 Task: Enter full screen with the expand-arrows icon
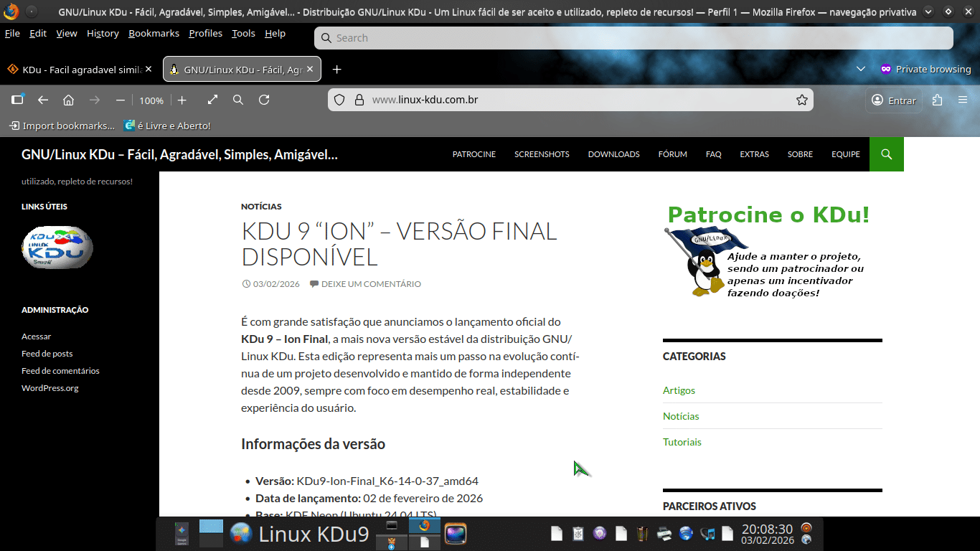212,100
